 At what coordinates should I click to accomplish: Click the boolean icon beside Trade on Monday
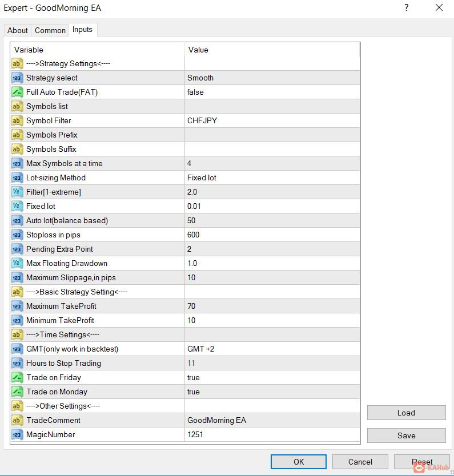tap(17, 392)
